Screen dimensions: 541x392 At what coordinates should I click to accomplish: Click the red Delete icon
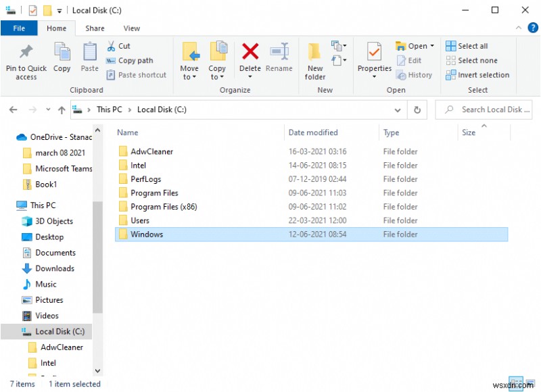[250, 51]
